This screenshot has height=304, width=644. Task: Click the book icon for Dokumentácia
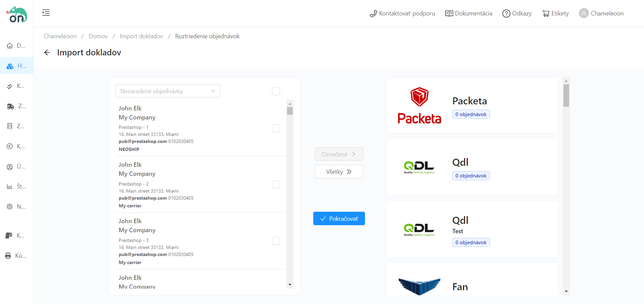click(449, 13)
